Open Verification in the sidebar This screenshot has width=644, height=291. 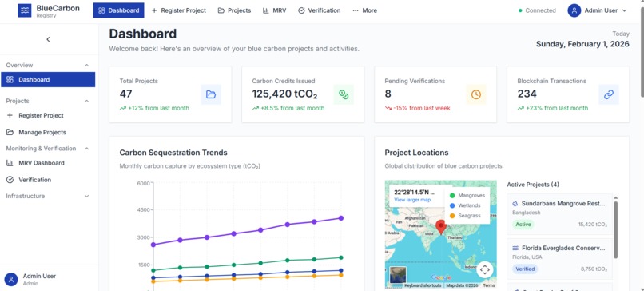tap(48, 180)
